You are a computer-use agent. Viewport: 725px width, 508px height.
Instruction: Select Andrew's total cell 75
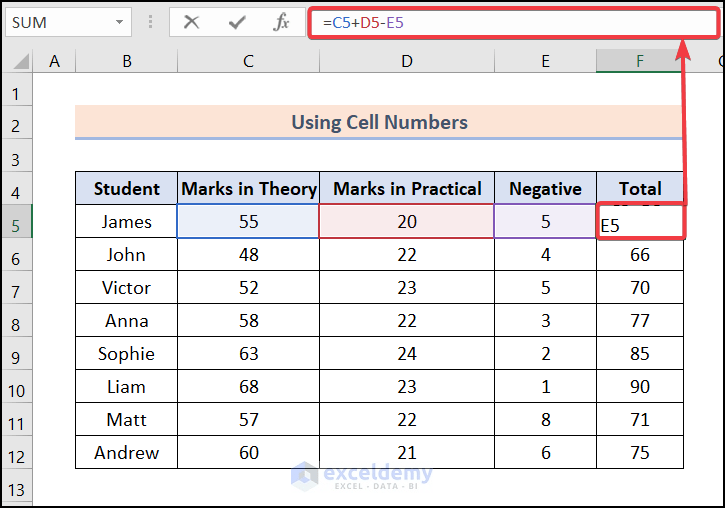click(640, 452)
